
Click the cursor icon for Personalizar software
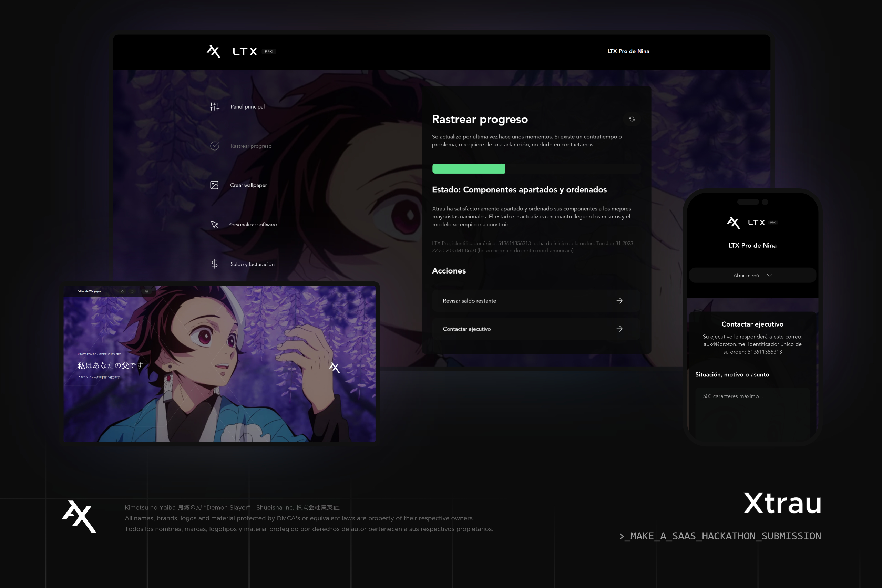point(215,225)
